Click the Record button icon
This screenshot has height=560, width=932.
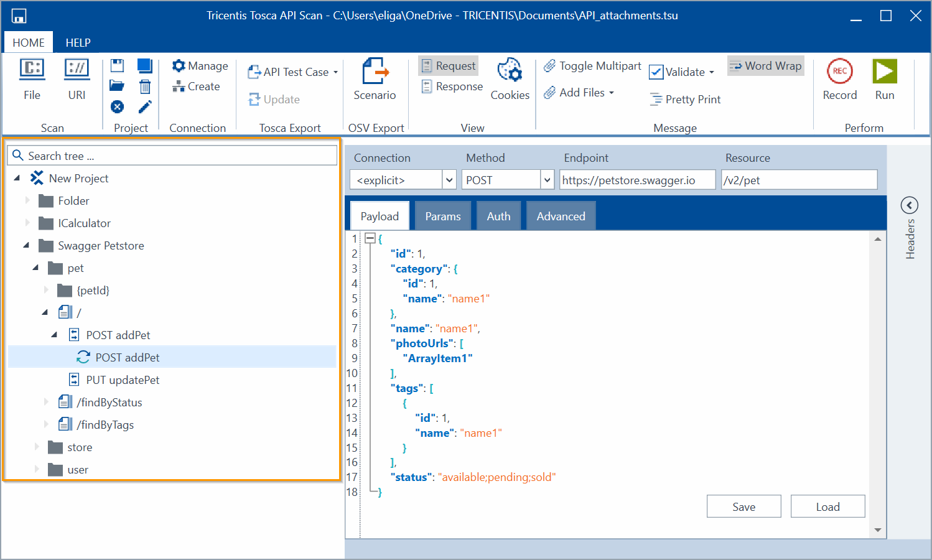pyautogui.click(x=839, y=71)
